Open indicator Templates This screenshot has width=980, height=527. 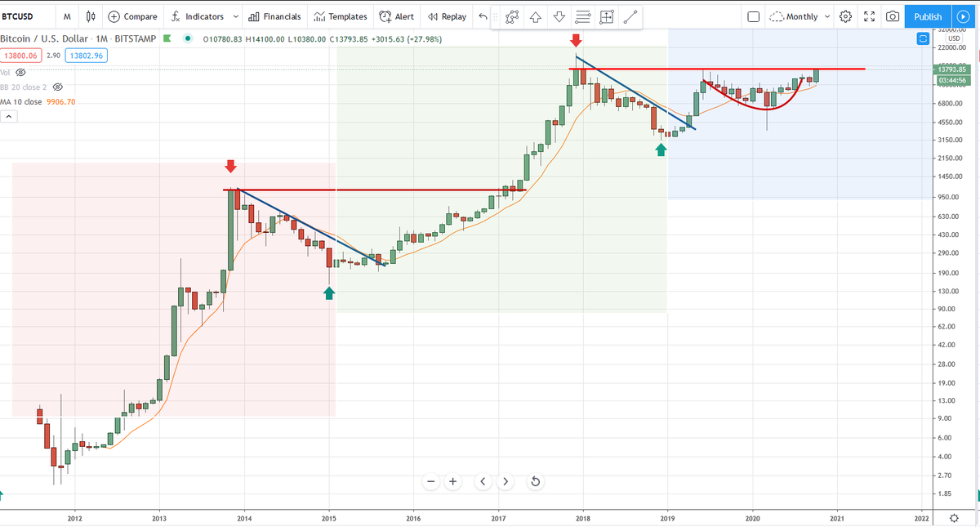coord(341,16)
